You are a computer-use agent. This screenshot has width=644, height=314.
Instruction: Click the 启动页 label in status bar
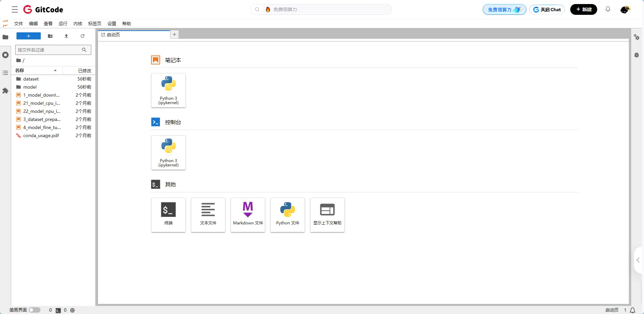click(x=612, y=310)
